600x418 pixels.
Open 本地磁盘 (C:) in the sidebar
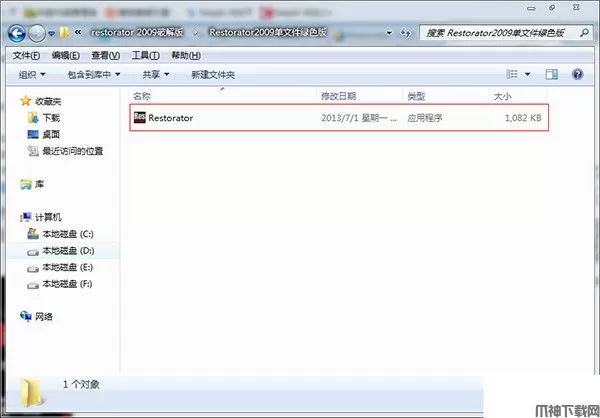(68, 234)
